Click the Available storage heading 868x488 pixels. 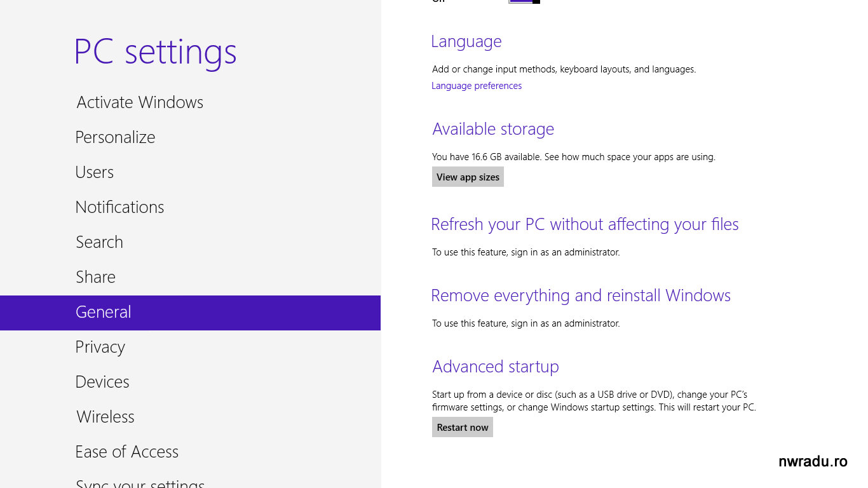(x=493, y=129)
